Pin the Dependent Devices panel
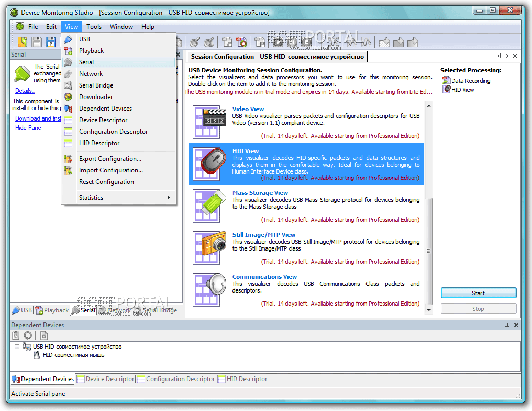The image size is (532, 411). 507,325
